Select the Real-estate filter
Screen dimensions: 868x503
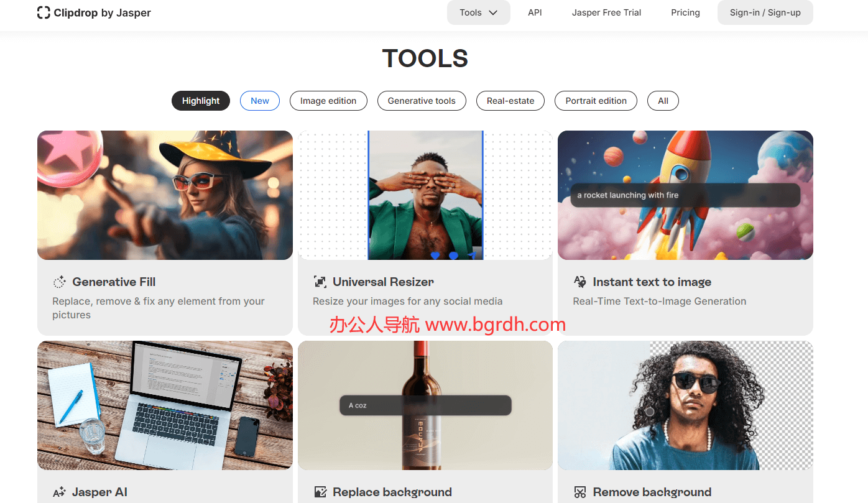(x=510, y=101)
